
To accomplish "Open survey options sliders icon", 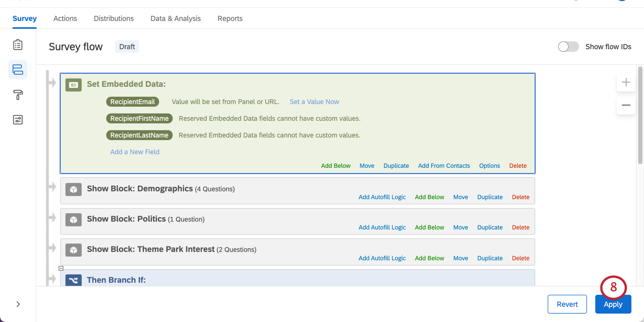I will pyautogui.click(x=18, y=120).
